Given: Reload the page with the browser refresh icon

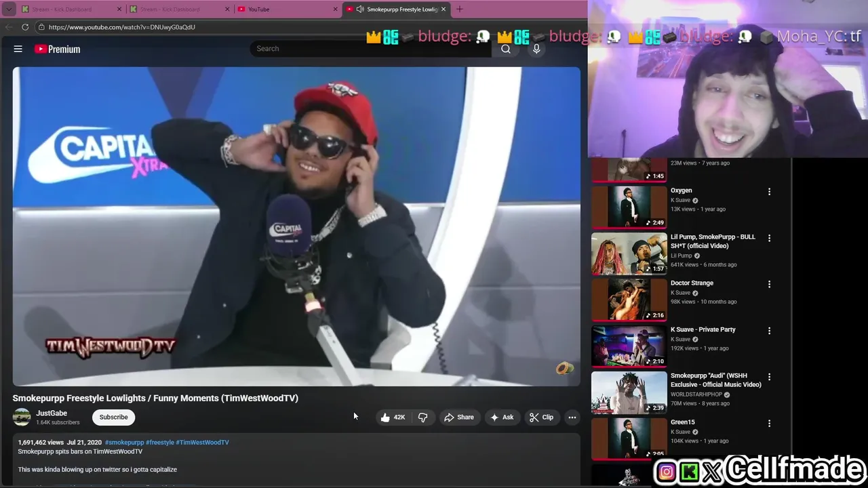Looking at the screenshot, I should [x=25, y=27].
